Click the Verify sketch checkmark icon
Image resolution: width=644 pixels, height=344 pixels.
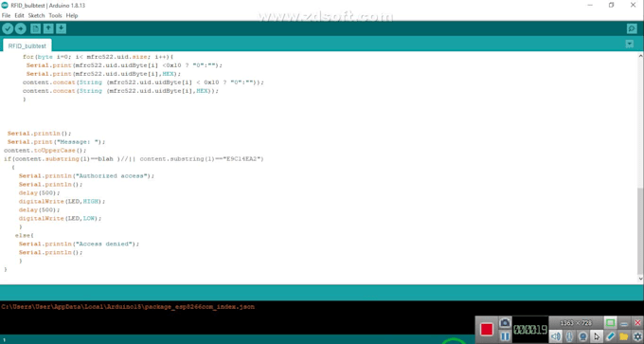coord(8,28)
